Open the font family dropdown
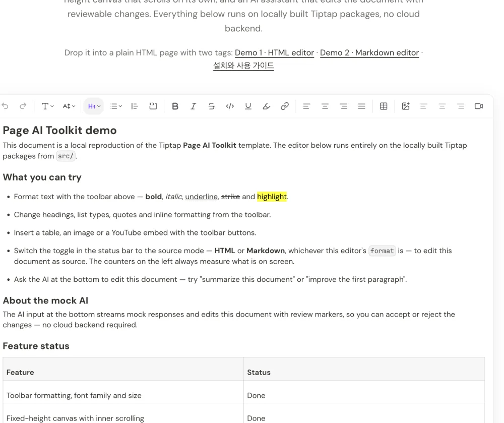Viewport: 504px width, 423px height. [x=47, y=106]
